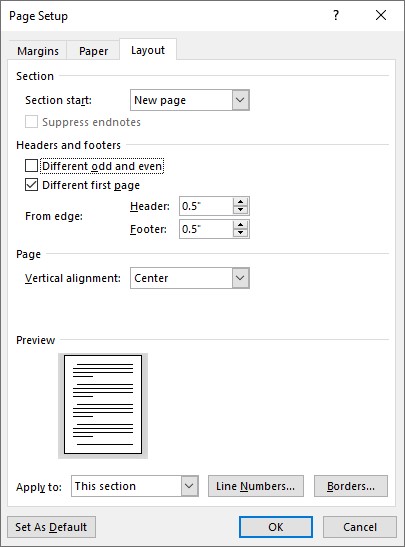
Task: Click the Help question mark icon
Action: pos(336,15)
